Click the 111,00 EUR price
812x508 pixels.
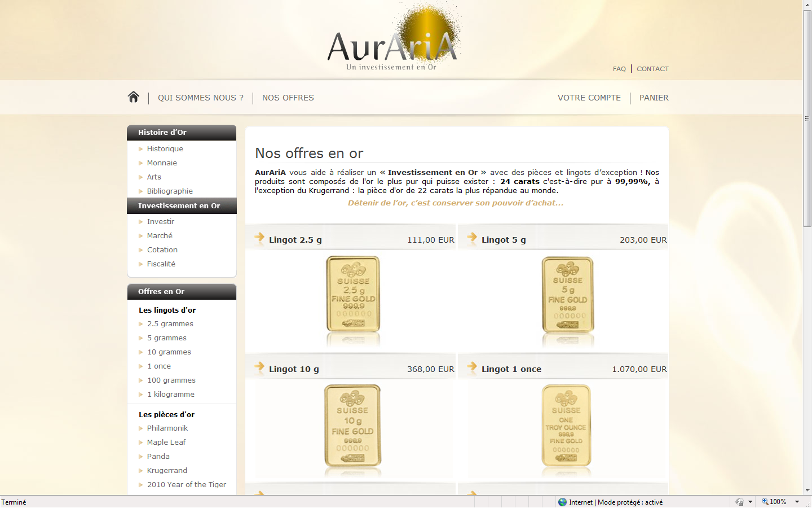point(431,240)
